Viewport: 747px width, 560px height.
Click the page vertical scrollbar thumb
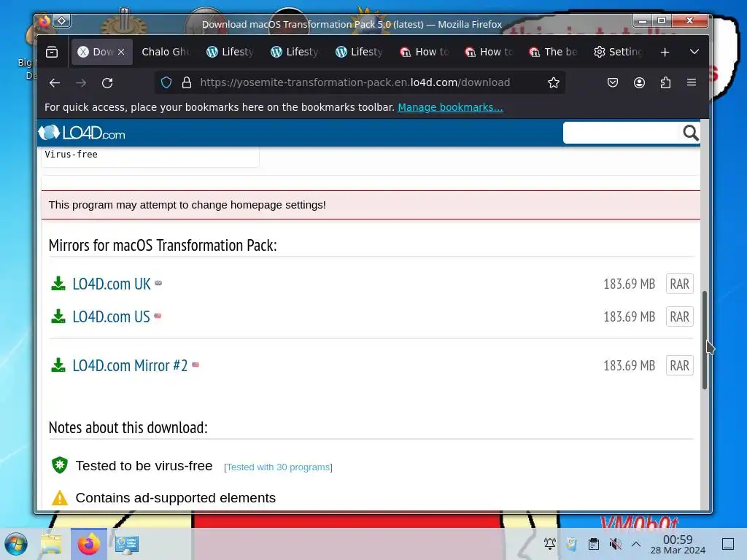(705, 340)
